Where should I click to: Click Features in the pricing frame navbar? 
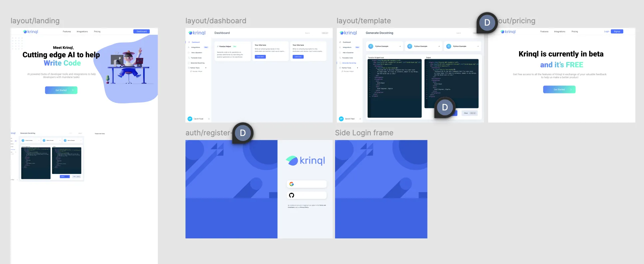point(544,32)
